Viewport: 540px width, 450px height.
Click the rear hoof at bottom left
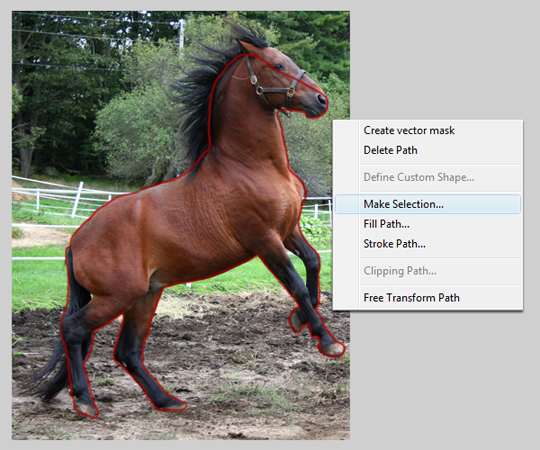point(86,408)
